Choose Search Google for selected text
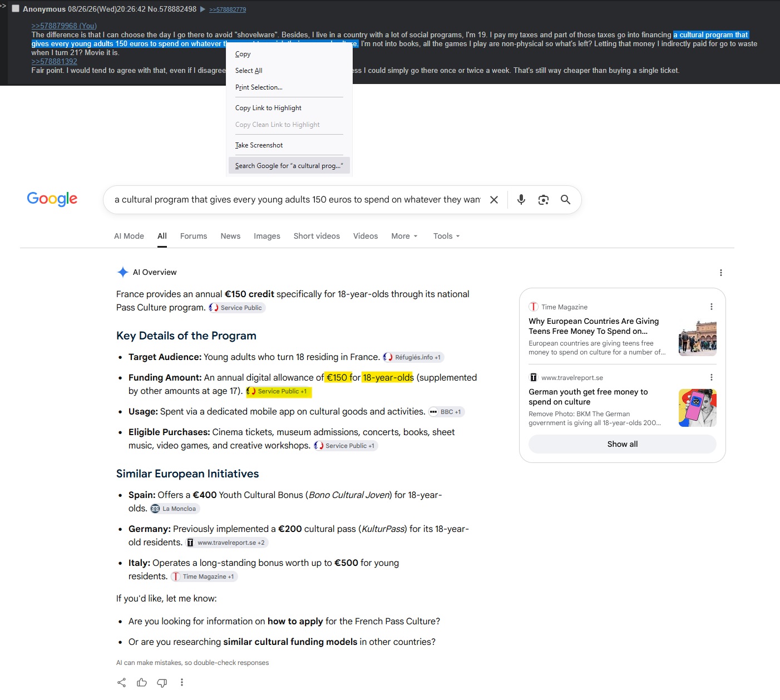The width and height of the screenshot is (780, 700). pyautogui.click(x=289, y=166)
